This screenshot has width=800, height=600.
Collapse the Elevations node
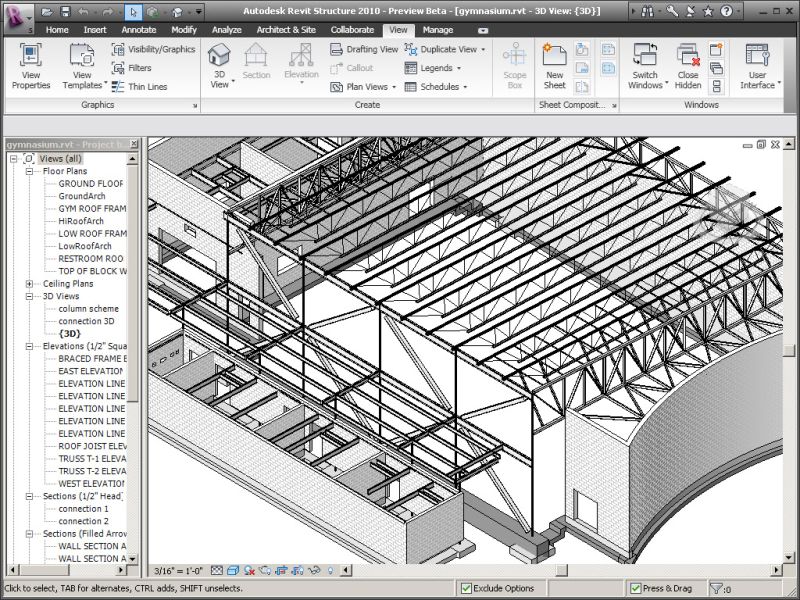pos(29,346)
